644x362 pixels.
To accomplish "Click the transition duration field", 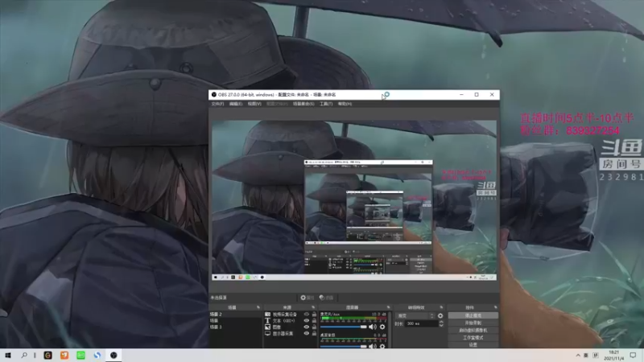I will coord(421,324).
